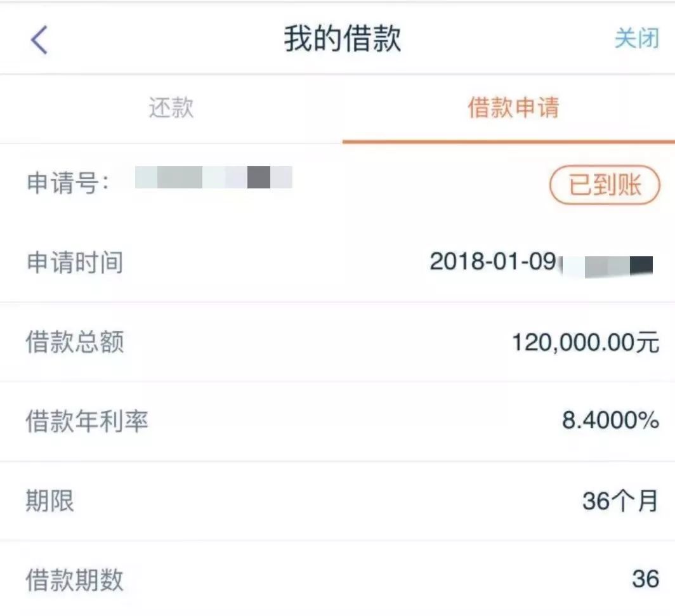Tap the back arrow icon
The width and height of the screenshot is (675, 616).
pos(39,39)
